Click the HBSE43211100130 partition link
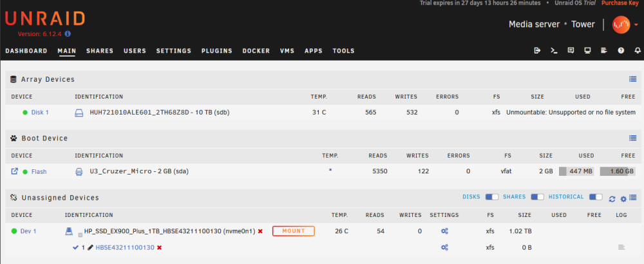644x264 pixels. [125, 247]
